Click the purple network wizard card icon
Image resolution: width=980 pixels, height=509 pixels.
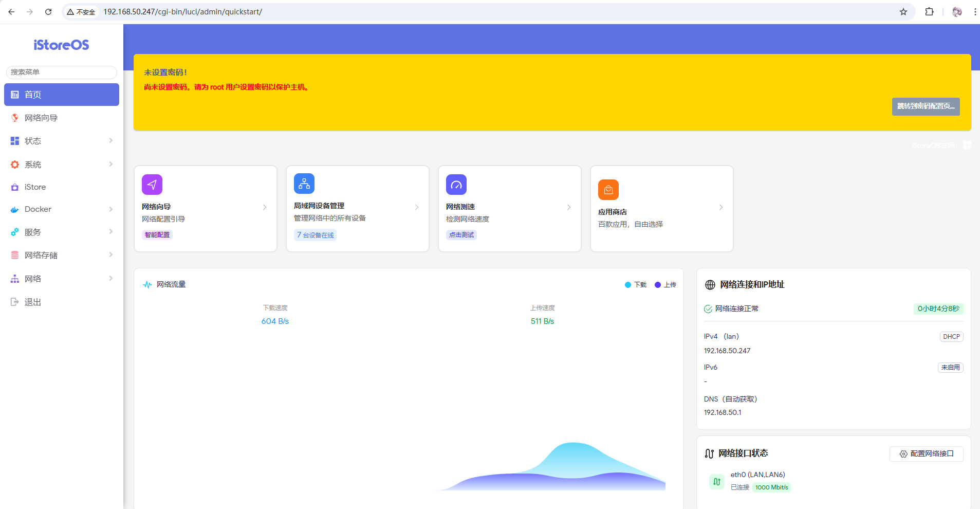point(152,185)
